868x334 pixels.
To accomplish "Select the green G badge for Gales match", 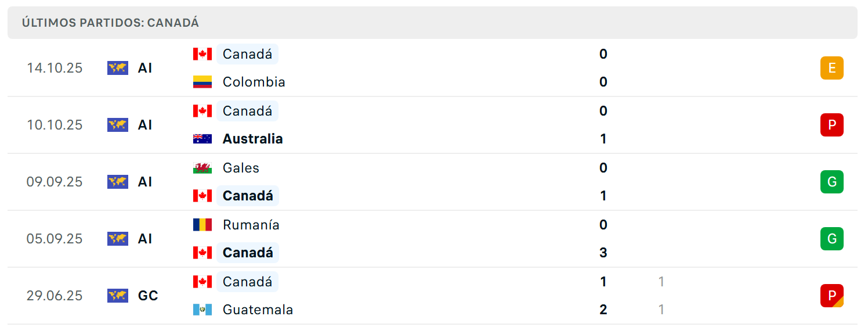I will pyautogui.click(x=832, y=182).
